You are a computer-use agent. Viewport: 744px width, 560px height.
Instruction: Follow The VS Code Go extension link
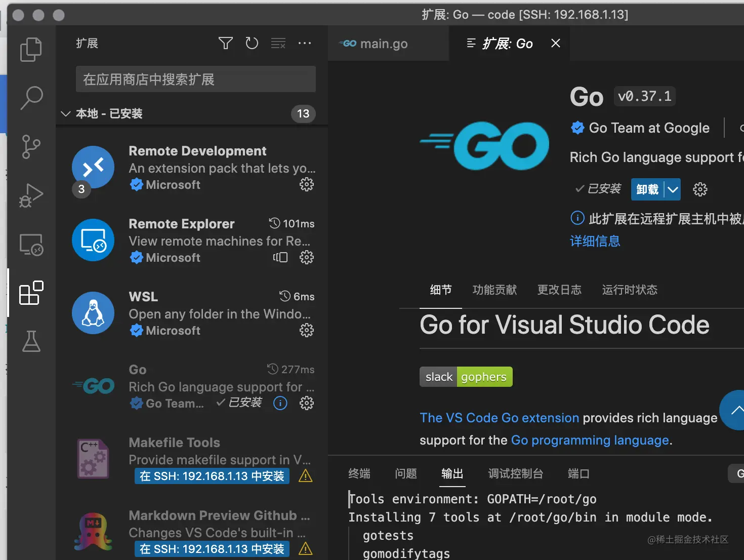(x=500, y=418)
